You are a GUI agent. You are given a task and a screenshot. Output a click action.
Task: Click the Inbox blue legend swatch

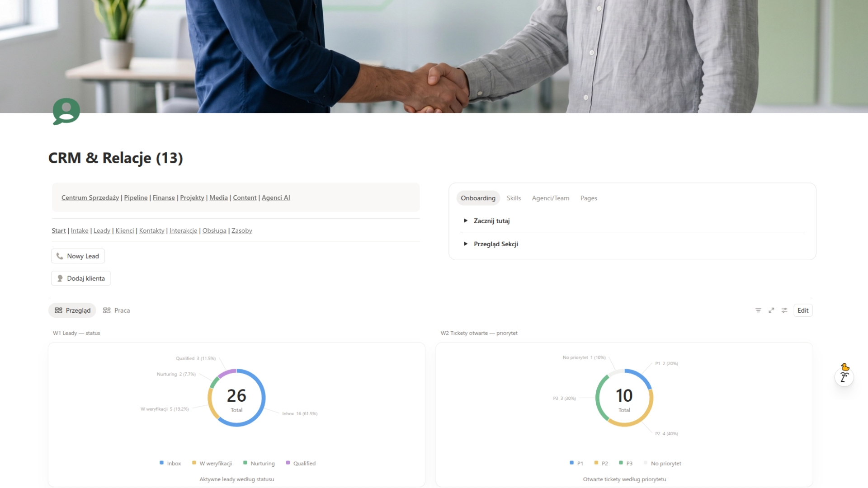click(x=161, y=463)
